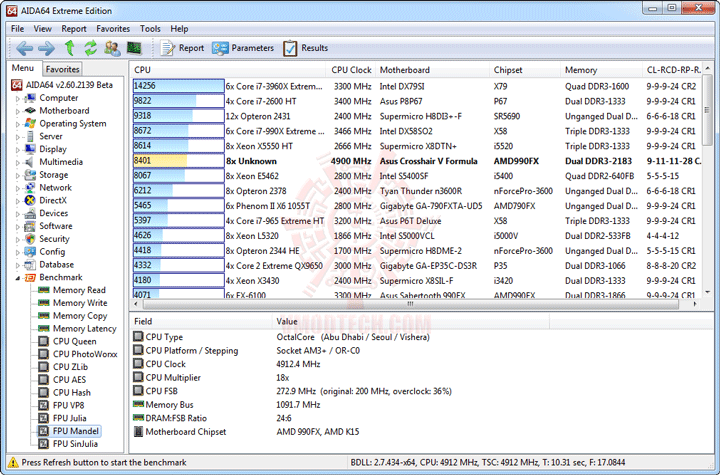Select the 8x Unknown result row

(x=417, y=161)
